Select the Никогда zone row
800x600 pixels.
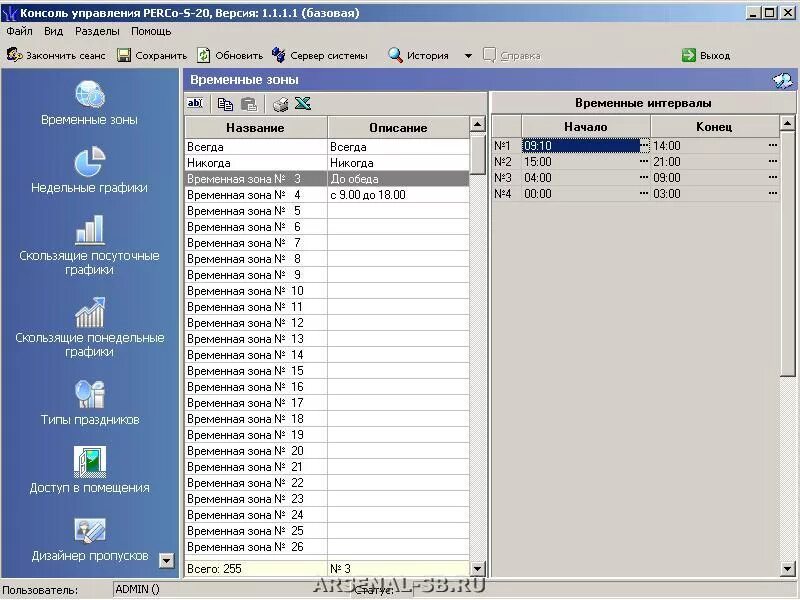click(327, 163)
